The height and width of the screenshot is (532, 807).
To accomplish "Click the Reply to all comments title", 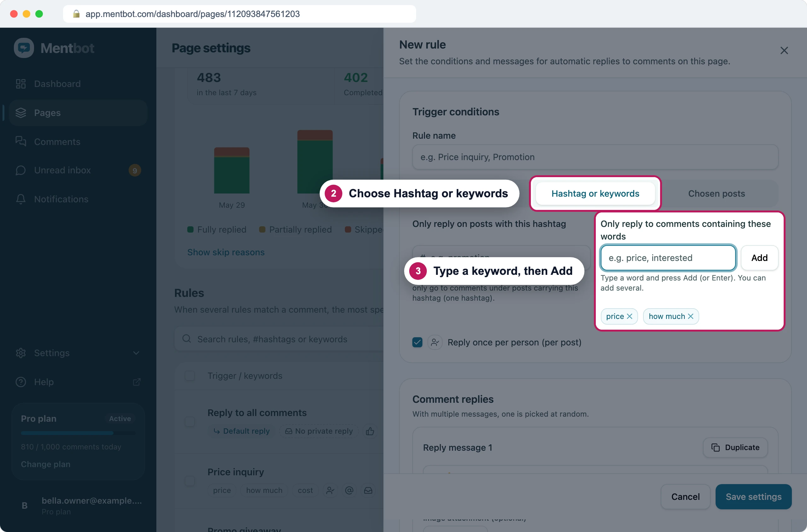I will click(x=257, y=413).
